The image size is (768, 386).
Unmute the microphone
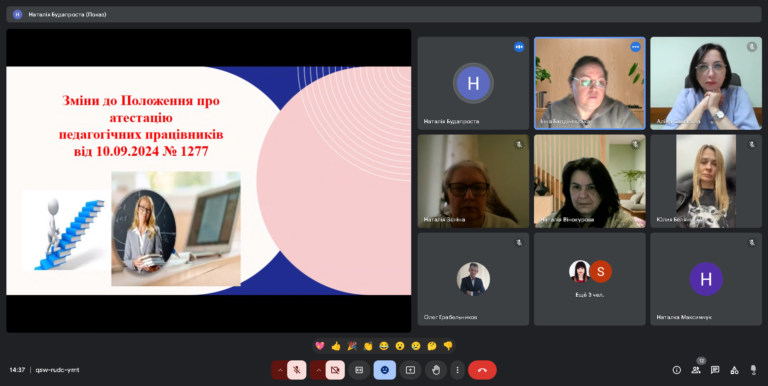point(297,370)
